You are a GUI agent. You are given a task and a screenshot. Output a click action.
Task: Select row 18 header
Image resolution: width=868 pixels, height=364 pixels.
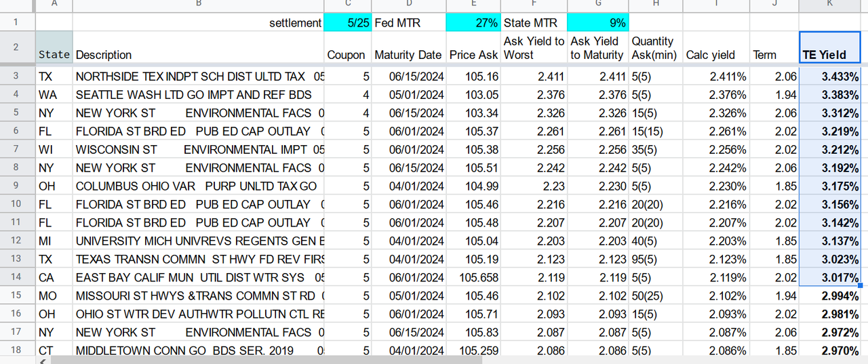click(x=17, y=350)
